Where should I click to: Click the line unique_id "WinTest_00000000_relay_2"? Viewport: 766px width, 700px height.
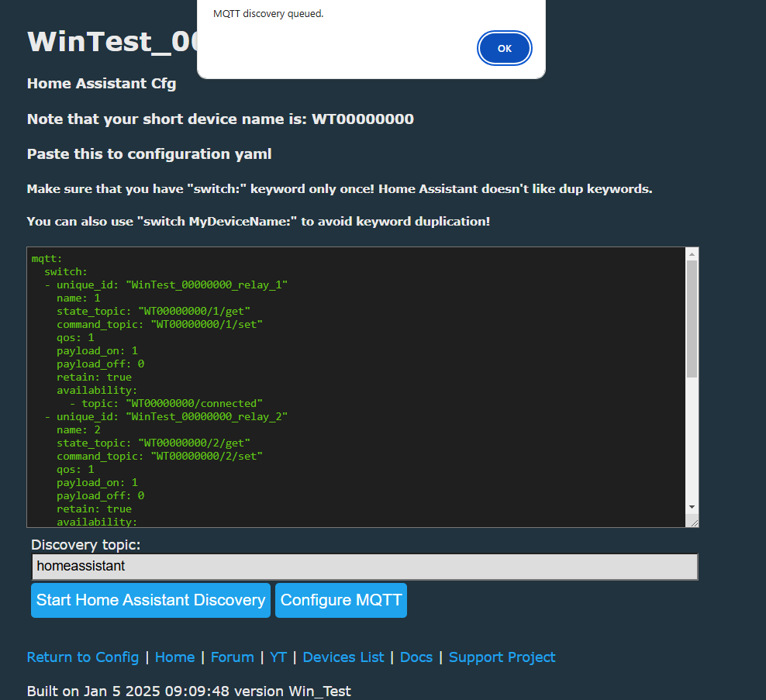click(166, 417)
